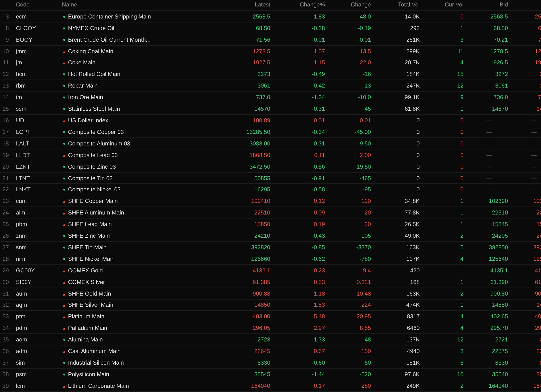Click SHFE Aluminum Main latest price 22510
Viewport: 541px width, 392px height.
pos(262,212)
